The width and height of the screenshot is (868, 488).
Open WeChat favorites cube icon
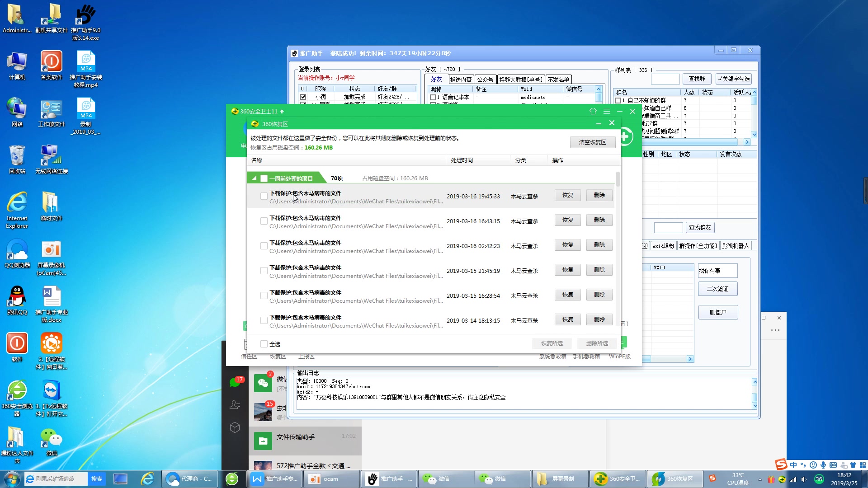(x=235, y=427)
